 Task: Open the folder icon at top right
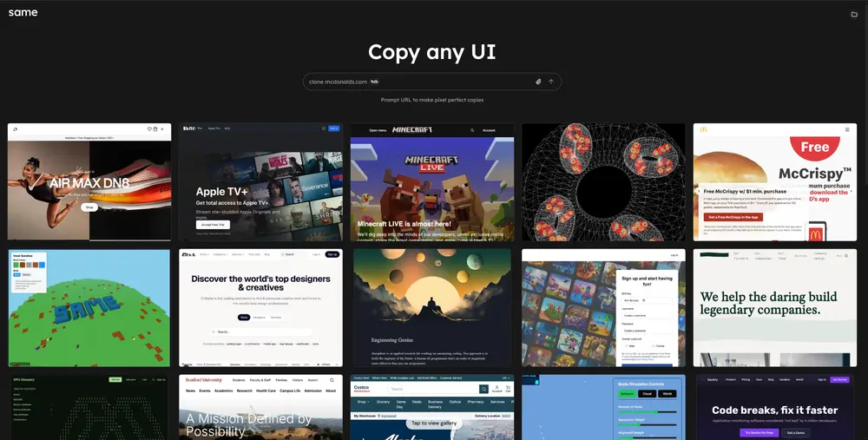coord(854,14)
